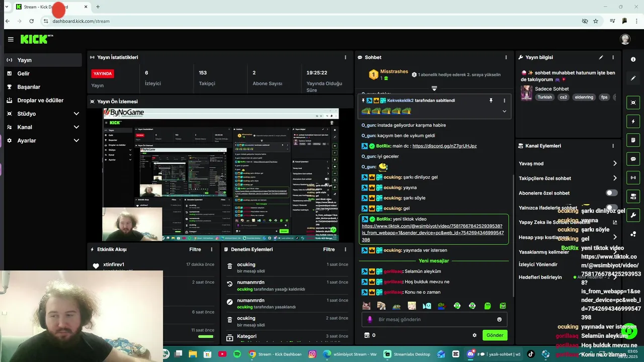Open options menu of Kanal Eylemleri panel
The width and height of the screenshot is (644, 362).
pyautogui.click(x=613, y=146)
